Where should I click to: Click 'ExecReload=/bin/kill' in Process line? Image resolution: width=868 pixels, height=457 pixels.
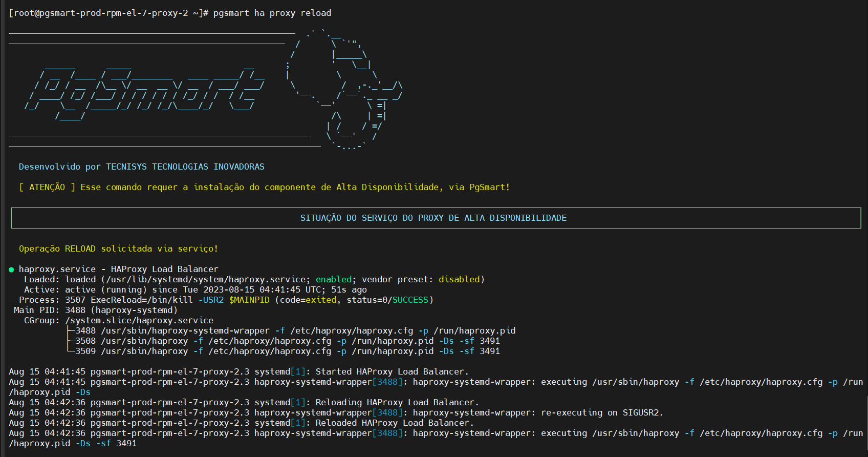[x=142, y=300]
